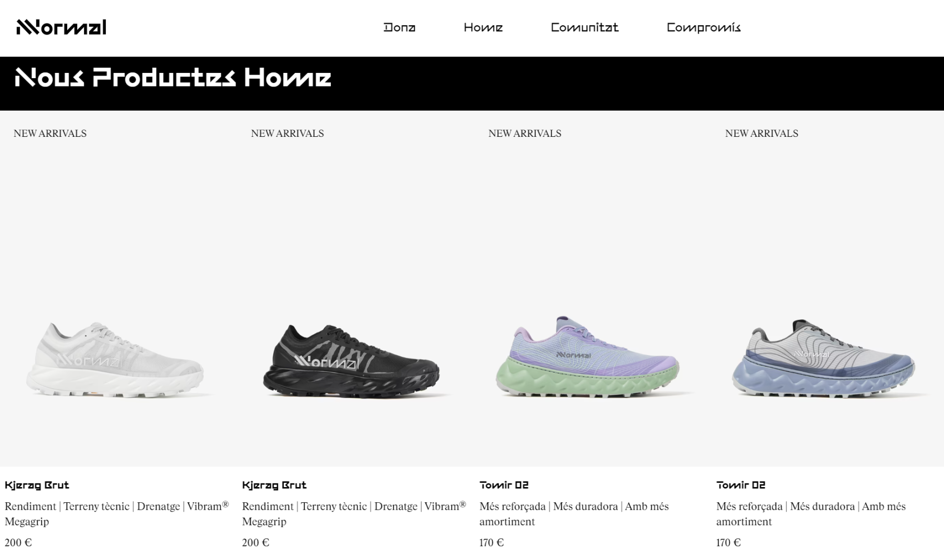Click the NNormal logo in the header

click(61, 27)
